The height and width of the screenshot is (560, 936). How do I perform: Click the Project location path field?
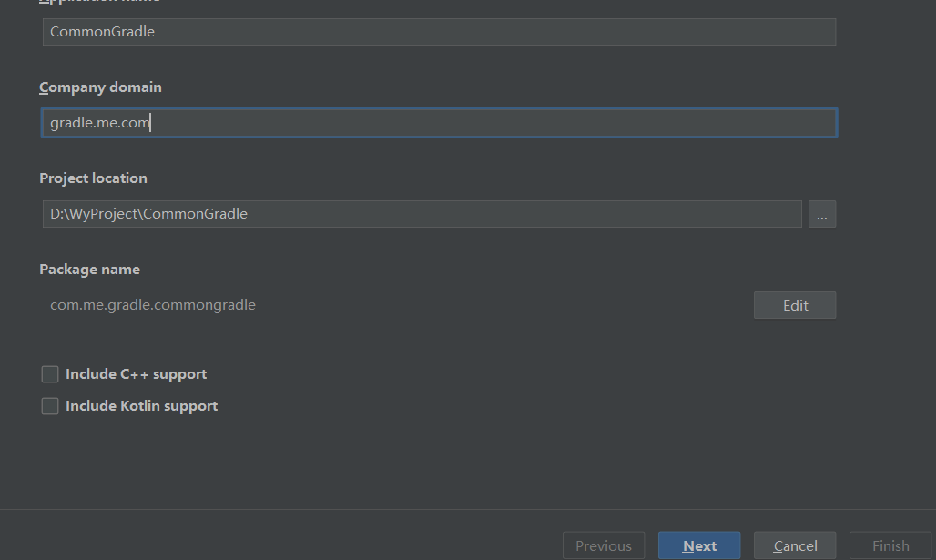click(422, 214)
